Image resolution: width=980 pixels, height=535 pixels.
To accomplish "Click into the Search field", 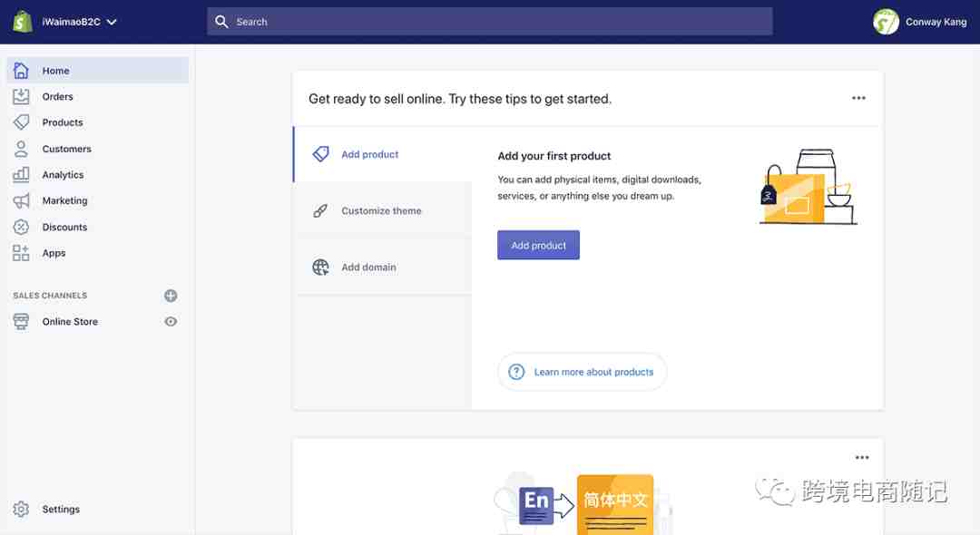I will tap(490, 22).
